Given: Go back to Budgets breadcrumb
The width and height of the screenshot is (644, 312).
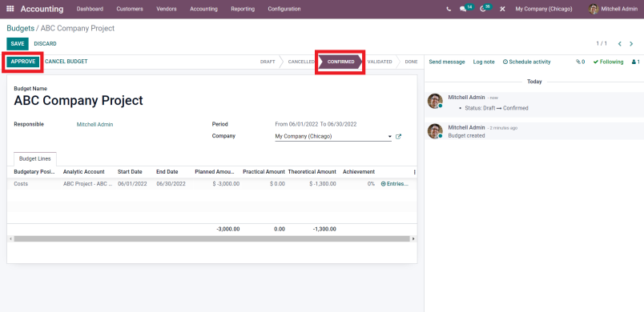Looking at the screenshot, I should tap(20, 28).
